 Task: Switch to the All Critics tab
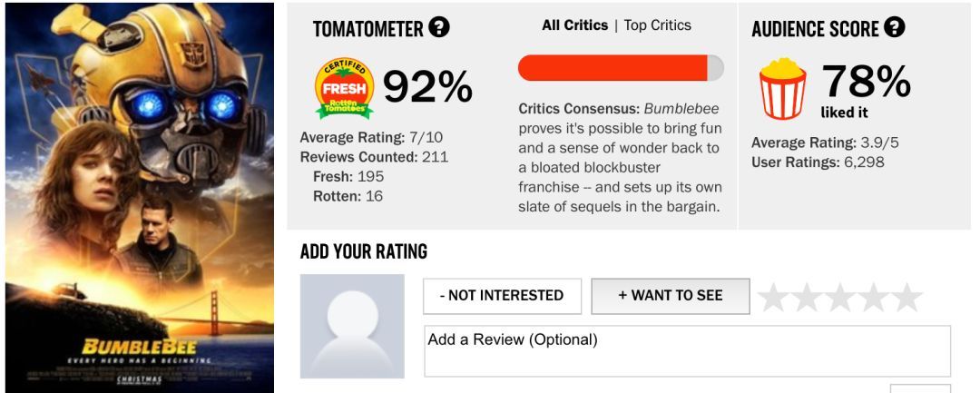pyautogui.click(x=575, y=25)
